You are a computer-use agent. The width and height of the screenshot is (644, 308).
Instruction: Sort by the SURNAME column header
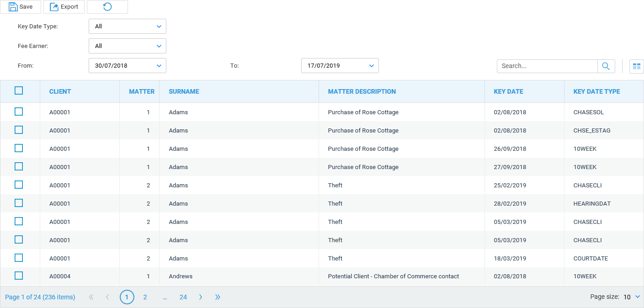click(184, 91)
